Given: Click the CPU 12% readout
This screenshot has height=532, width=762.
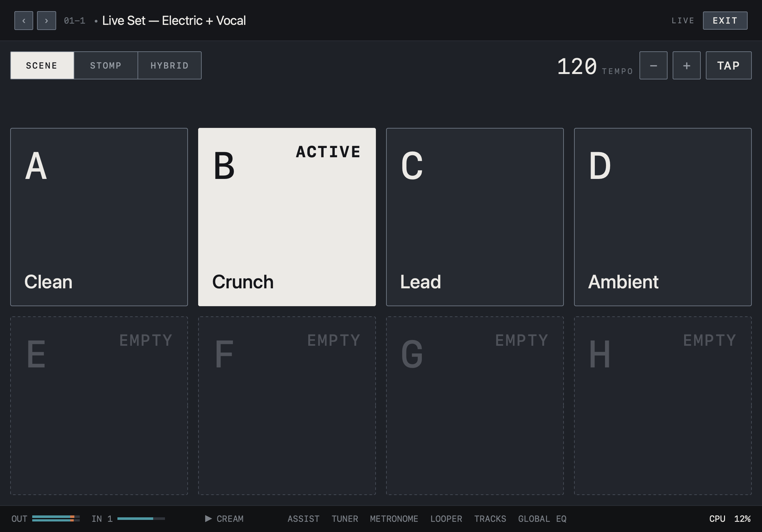Looking at the screenshot, I should (x=730, y=519).
